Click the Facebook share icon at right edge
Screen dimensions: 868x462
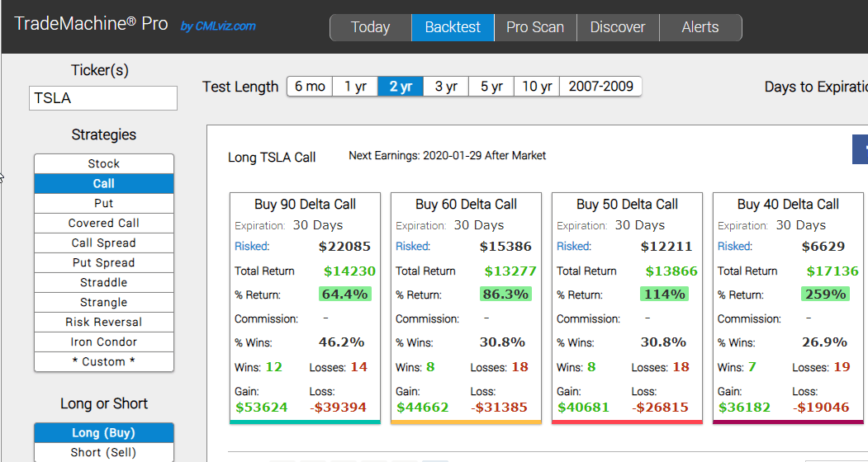tap(861, 149)
